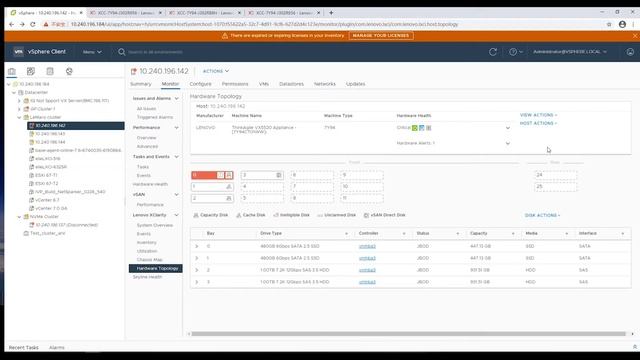This screenshot has height=360, width=640.
Task: Expand the Hardware Health Critical chevron
Action: [508, 128]
